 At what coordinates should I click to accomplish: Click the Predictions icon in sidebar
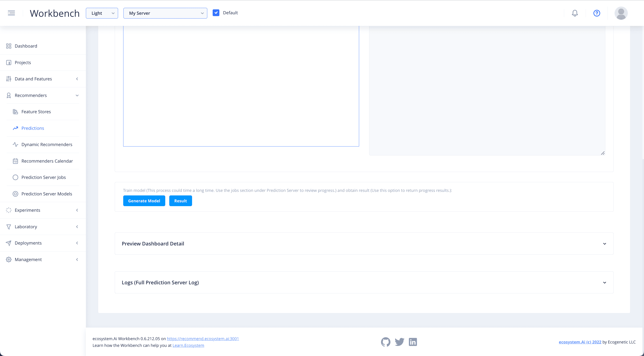pyautogui.click(x=15, y=128)
